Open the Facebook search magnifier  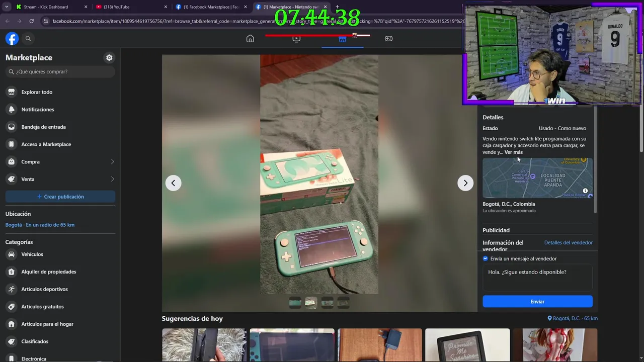click(x=28, y=39)
